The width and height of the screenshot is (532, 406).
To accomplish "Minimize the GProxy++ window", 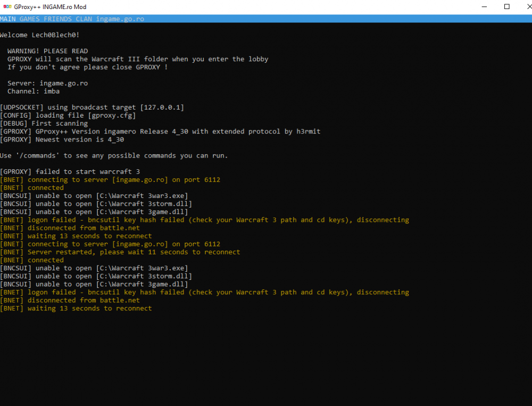I will [483, 7].
